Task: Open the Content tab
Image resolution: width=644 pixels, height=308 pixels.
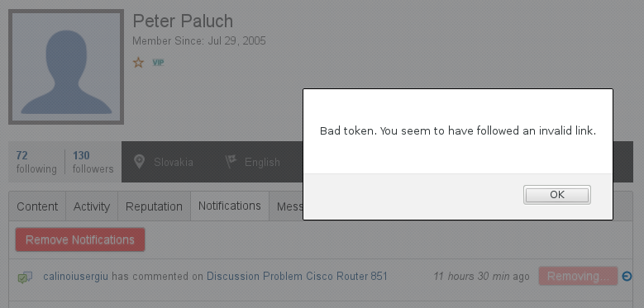Action: coord(37,206)
